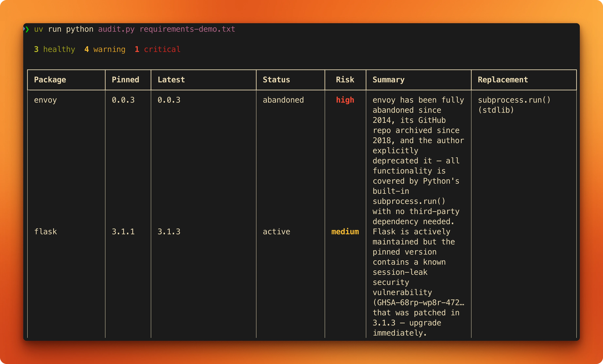Viewport: 603px width, 364px height.
Task: Click the high risk label for envoy
Action: tap(345, 100)
